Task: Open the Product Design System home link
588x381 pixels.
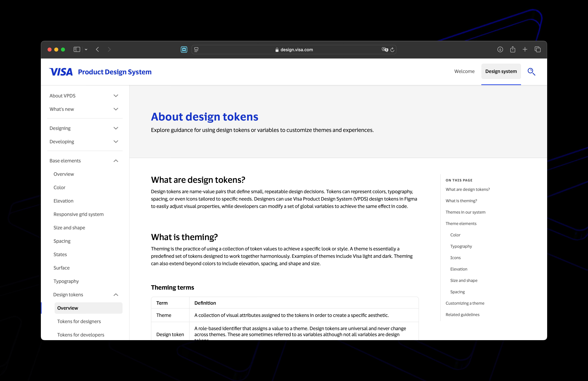Action: tap(115, 72)
